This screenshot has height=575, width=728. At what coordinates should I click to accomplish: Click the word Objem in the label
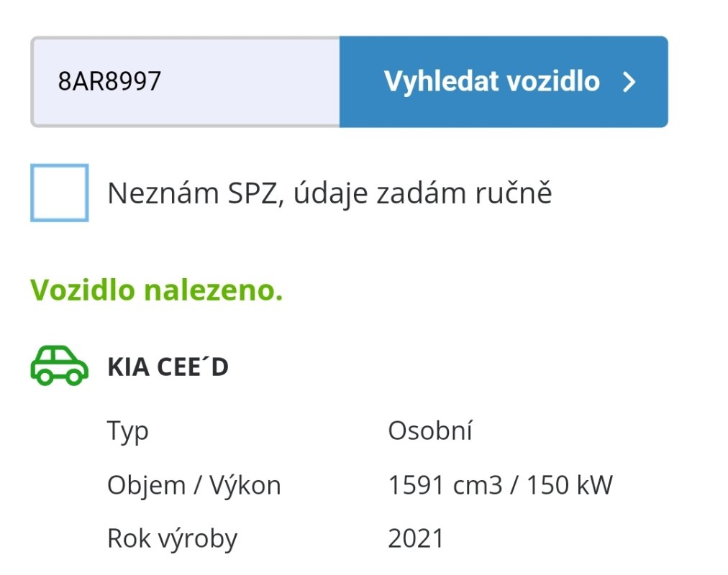tap(147, 486)
